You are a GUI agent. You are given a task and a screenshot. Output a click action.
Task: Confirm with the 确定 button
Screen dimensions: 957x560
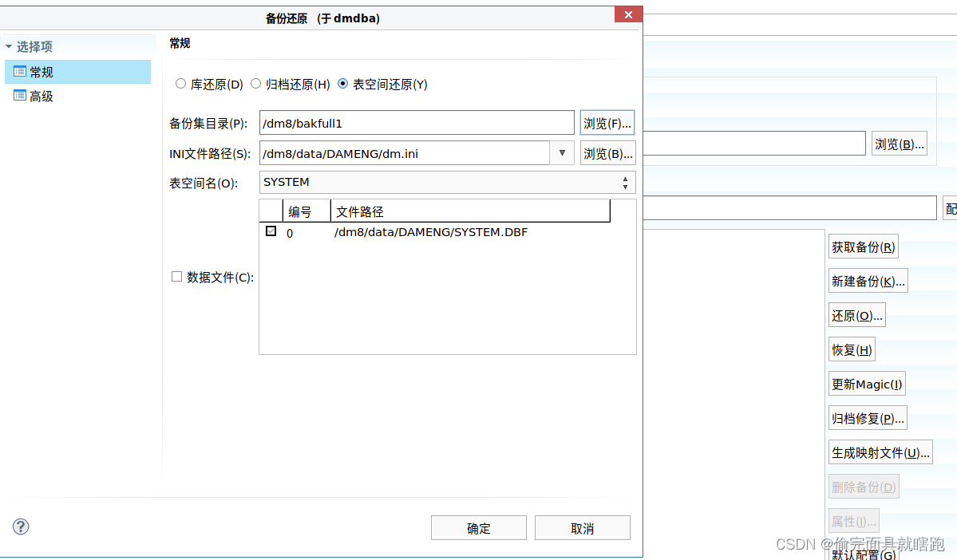tap(479, 527)
